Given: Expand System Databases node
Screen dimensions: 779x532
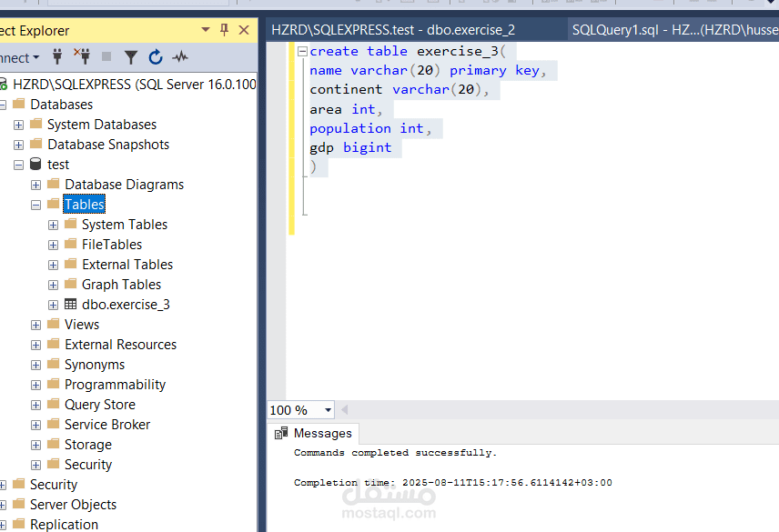Looking at the screenshot, I should coord(18,125).
